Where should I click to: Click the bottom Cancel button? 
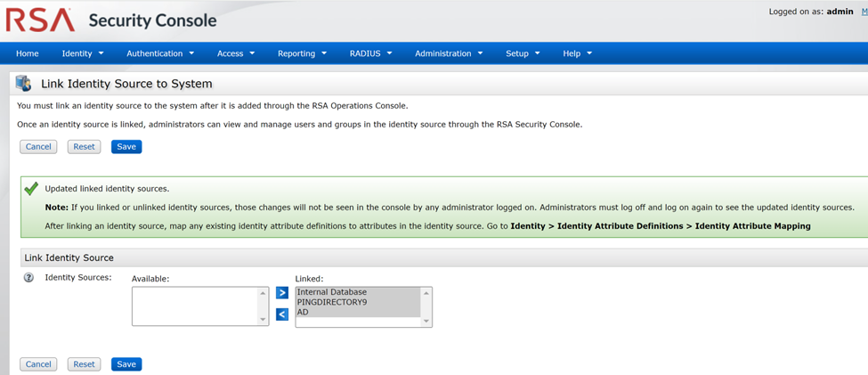pyautogui.click(x=38, y=364)
